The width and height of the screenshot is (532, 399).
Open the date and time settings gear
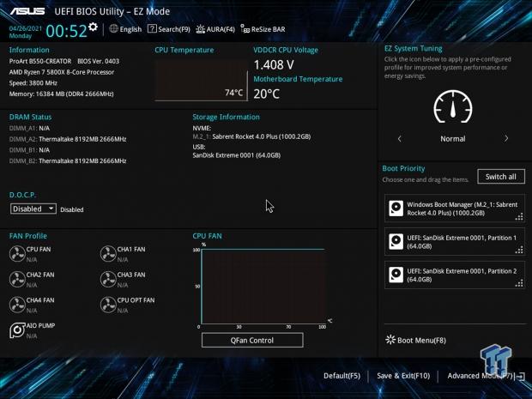tap(93, 27)
